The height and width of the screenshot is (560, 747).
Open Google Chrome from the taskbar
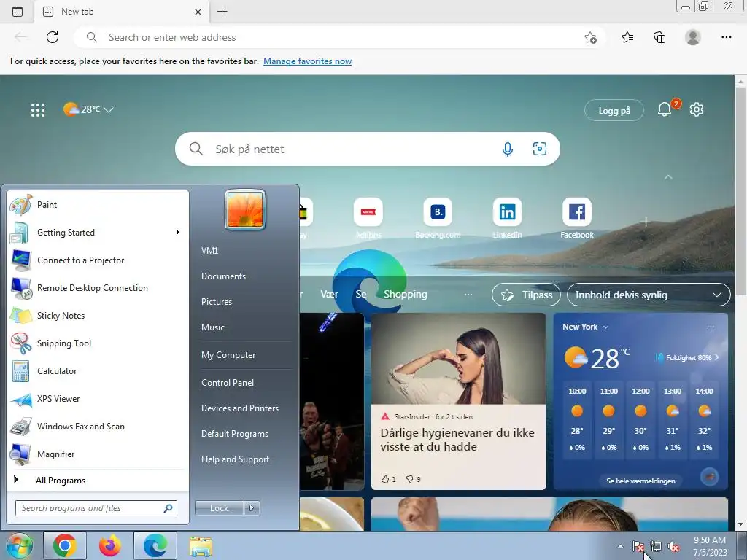pos(65,545)
